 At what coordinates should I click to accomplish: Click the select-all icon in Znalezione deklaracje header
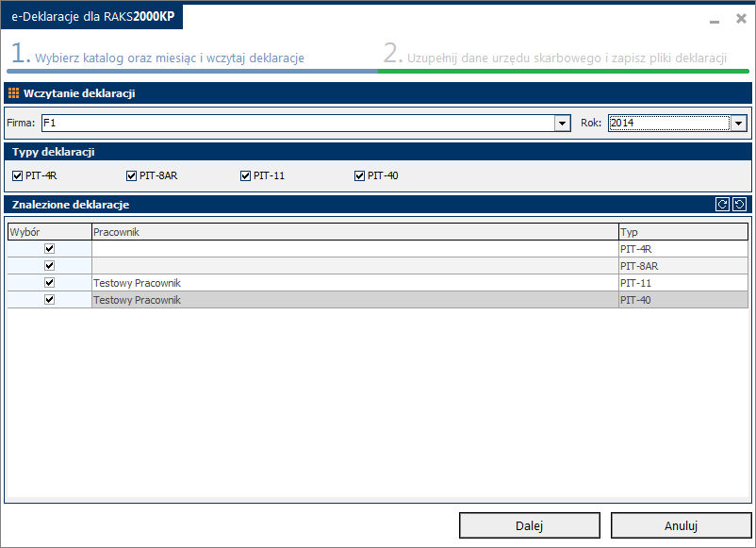click(x=722, y=205)
